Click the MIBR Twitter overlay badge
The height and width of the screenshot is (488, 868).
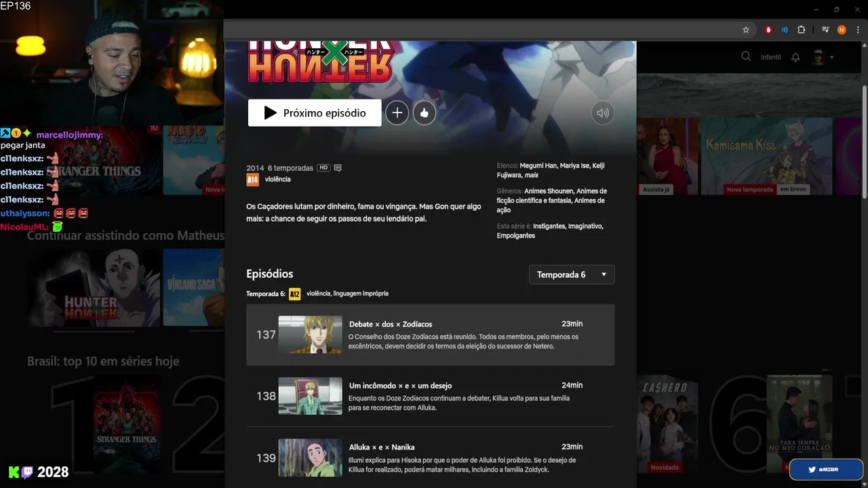(x=826, y=469)
